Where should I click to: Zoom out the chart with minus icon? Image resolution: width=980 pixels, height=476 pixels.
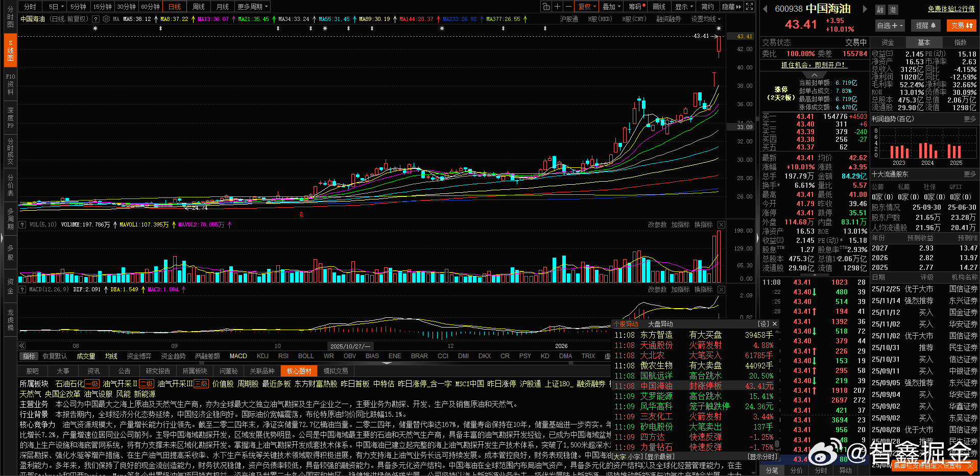pos(568,7)
